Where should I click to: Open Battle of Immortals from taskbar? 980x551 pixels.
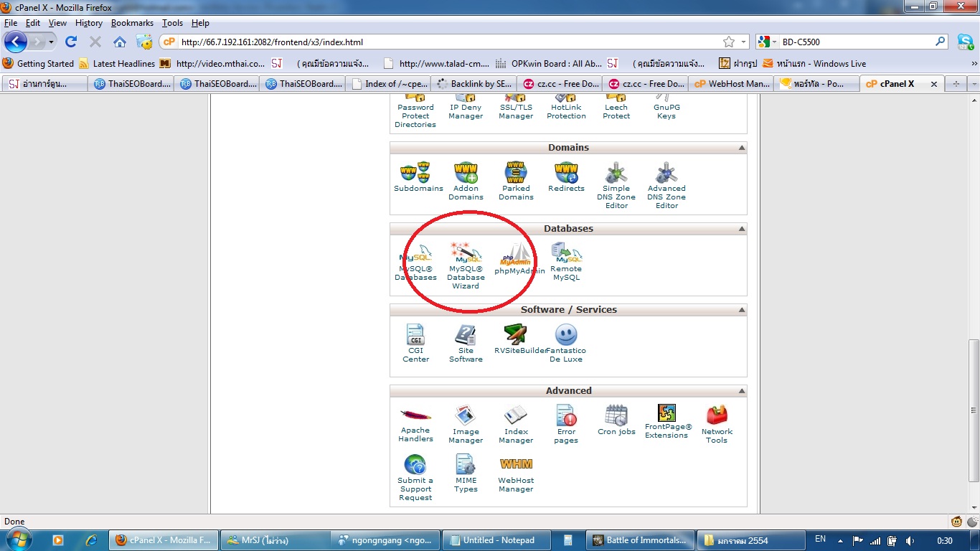[x=641, y=540]
